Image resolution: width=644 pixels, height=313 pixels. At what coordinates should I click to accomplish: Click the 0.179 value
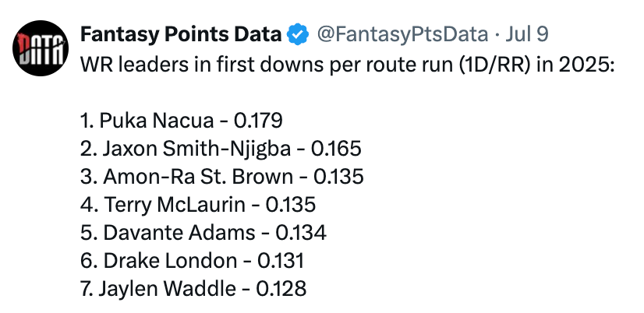coord(258,121)
